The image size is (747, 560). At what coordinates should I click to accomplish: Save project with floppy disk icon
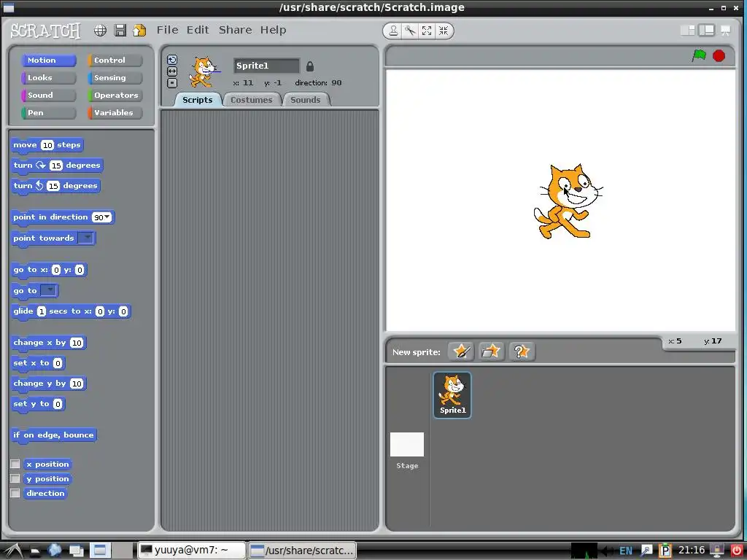pyautogui.click(x=120, y=31)
